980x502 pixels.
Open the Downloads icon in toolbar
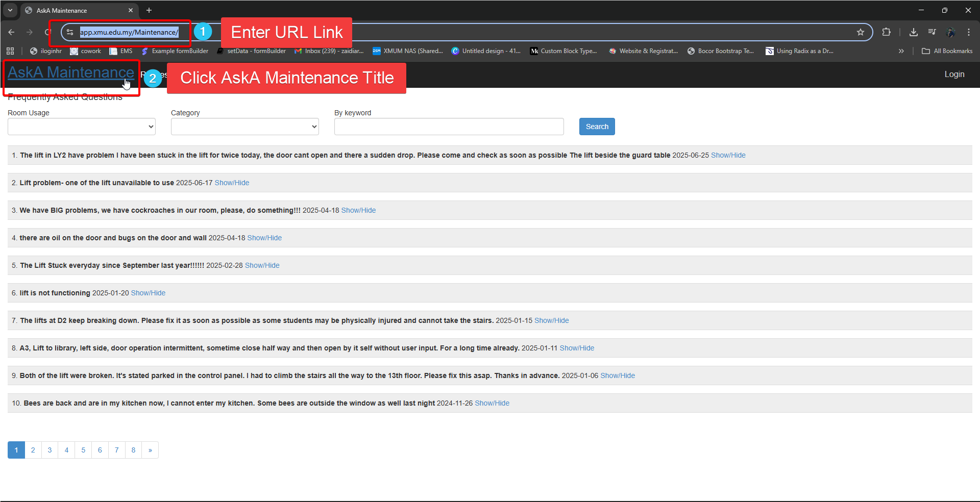click(914, 32)
